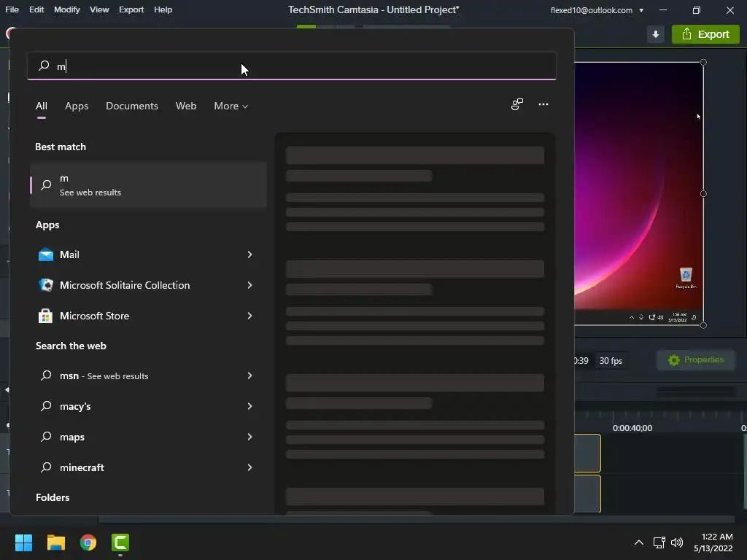
Task: Open the Camtasia Help menu
Action: coord(163,9)
